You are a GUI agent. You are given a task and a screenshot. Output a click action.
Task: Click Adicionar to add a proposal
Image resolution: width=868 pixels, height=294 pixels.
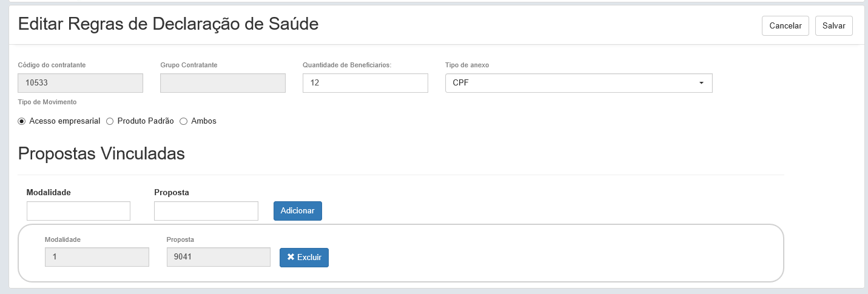click(297, 210)
